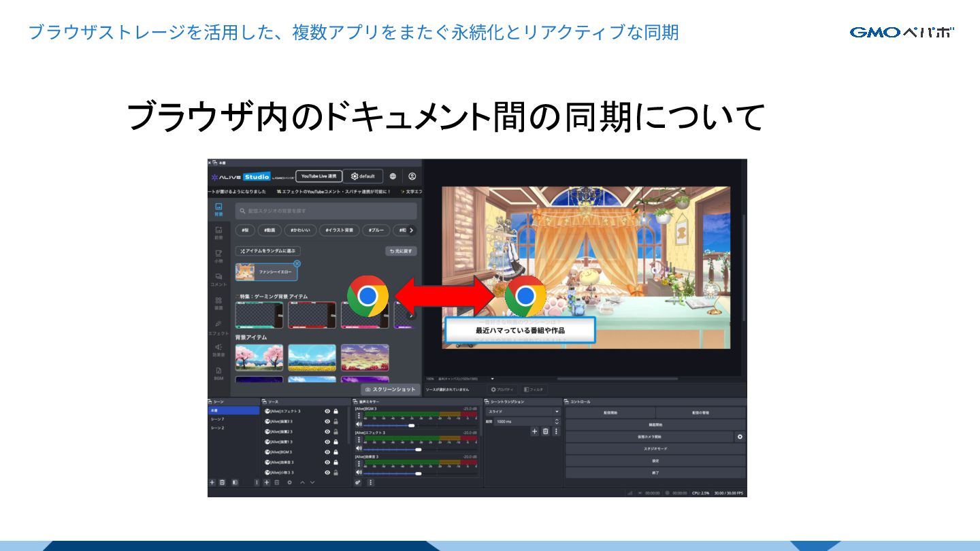Set the [Alive]効果音 3 volume slider
Screen dimensions: 980x551
421,473
